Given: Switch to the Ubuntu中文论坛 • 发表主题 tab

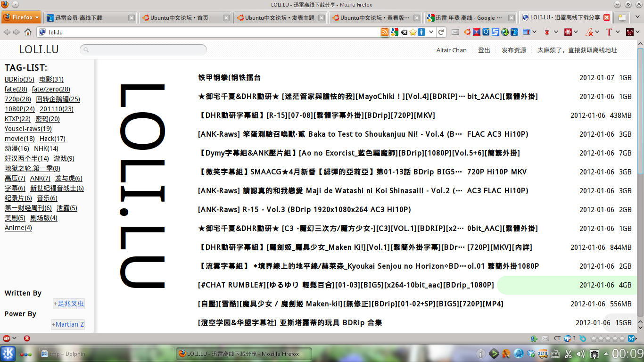Looking at the screenshot, I should (x=281, y=17).
